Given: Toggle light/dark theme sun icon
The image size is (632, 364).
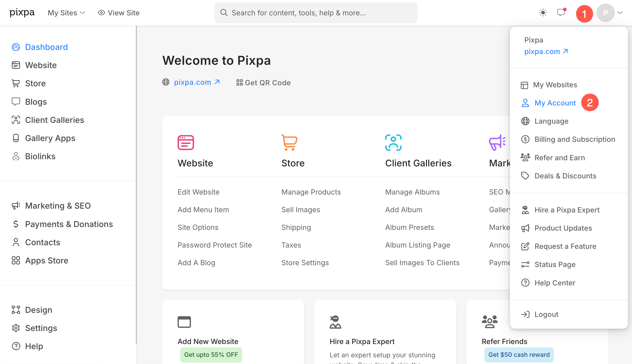Looking at the screenshot, I should point(543,13).
